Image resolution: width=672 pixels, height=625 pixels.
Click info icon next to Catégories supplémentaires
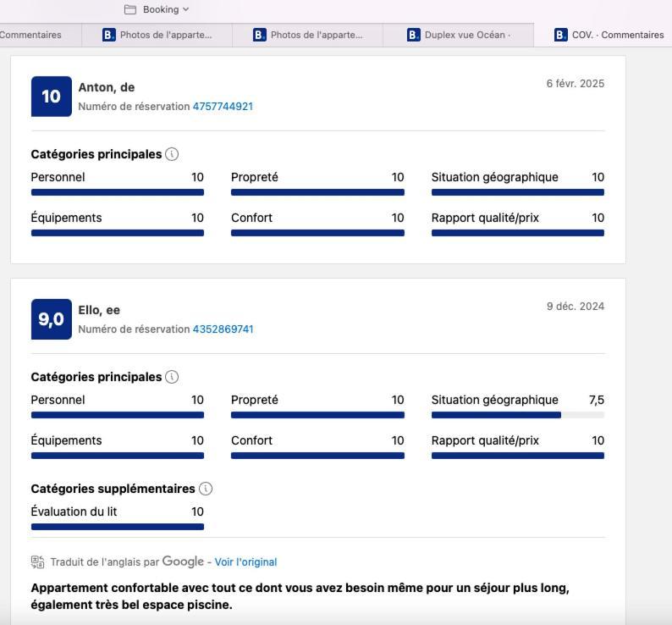pos(206,489)
